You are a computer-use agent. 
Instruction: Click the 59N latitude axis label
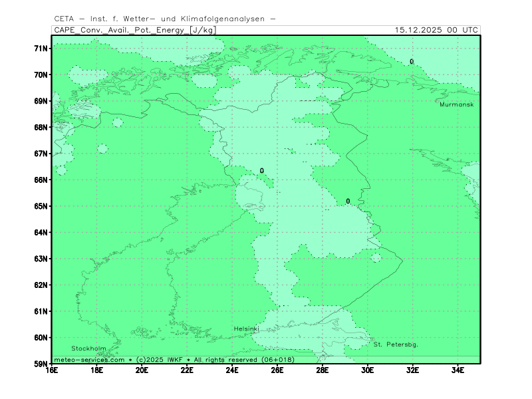coord(41,364)
